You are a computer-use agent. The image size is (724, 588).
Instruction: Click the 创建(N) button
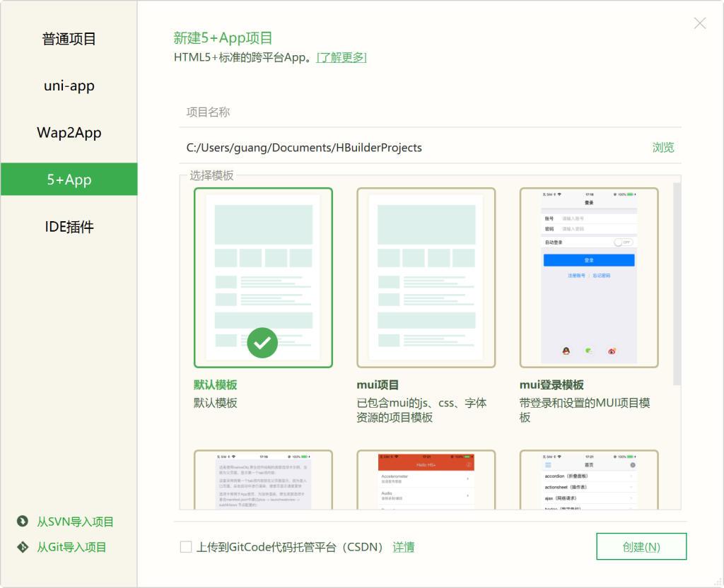click(641, 546)
